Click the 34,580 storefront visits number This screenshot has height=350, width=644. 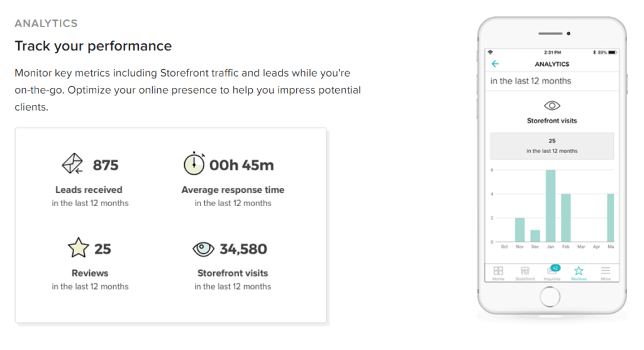[x=243, y=249]
